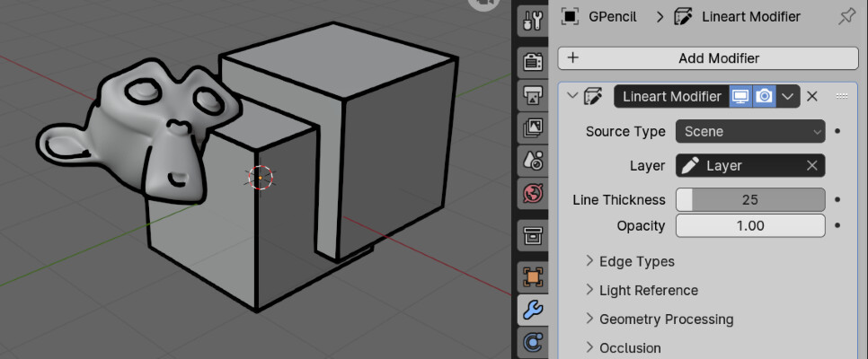The height and width of the screenshot is (359, 868).
Task: Pin the properties editor context
Action: (x=846, y=16)
